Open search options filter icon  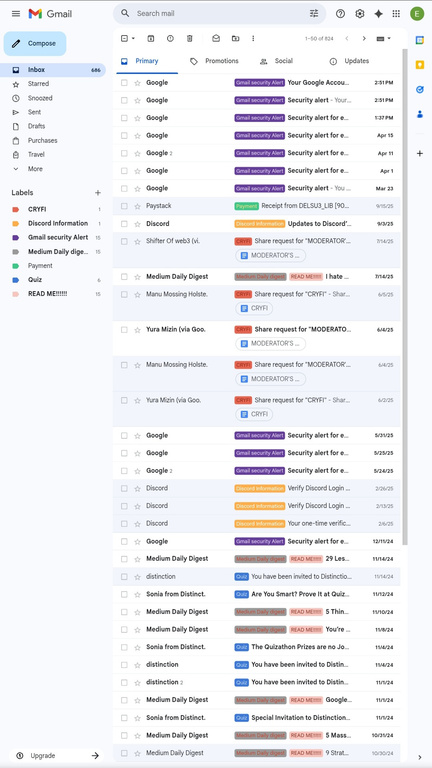314,14
